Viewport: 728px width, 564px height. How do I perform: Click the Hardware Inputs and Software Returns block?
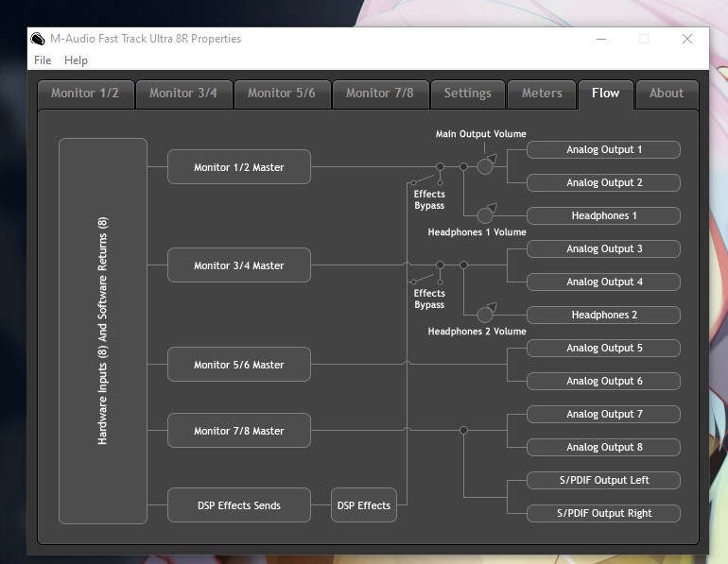(x=103, y=332)
